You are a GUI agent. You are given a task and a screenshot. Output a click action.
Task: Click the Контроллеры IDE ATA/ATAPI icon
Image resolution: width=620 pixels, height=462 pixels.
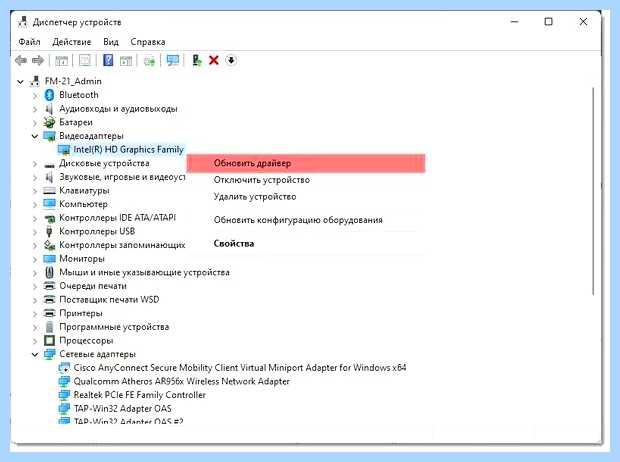(49, 218)
